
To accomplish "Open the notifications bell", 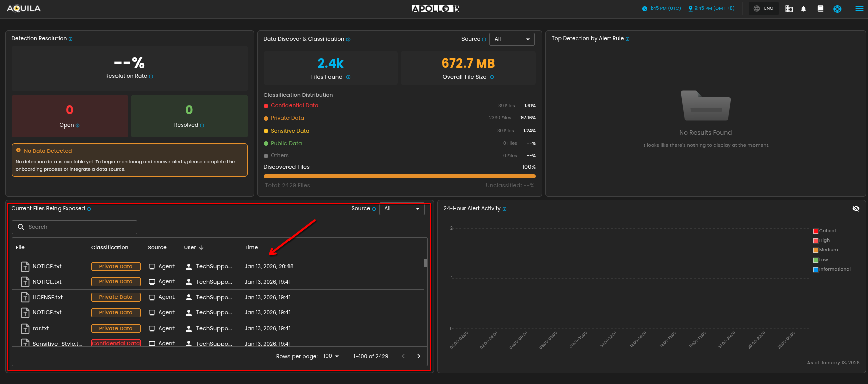I will 803,9.
